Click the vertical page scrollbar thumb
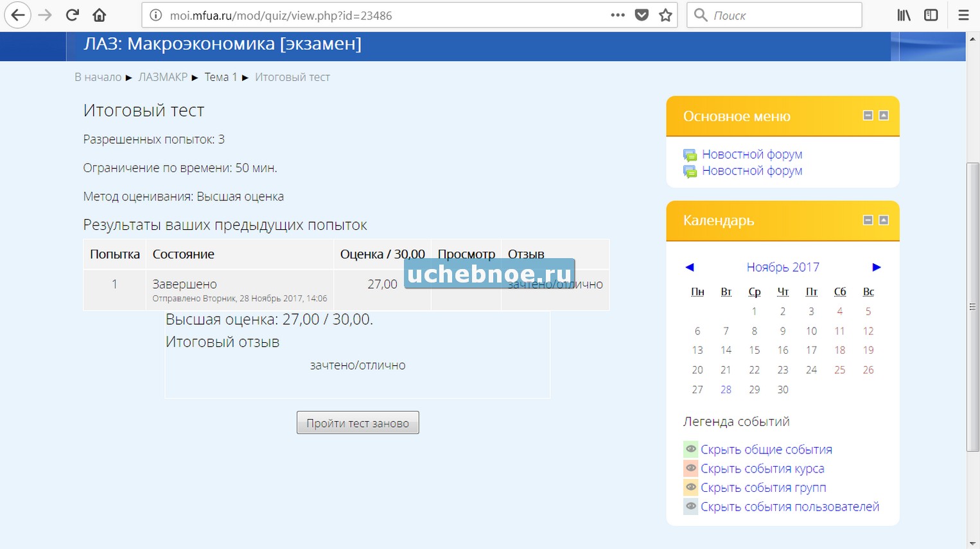 pos(973,307)
